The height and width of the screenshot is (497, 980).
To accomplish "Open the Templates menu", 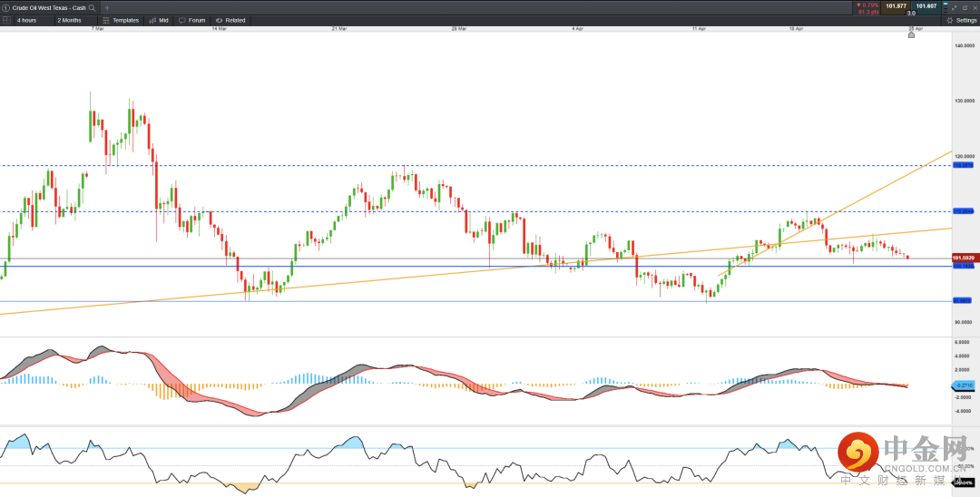I will [x=121, y=20].
